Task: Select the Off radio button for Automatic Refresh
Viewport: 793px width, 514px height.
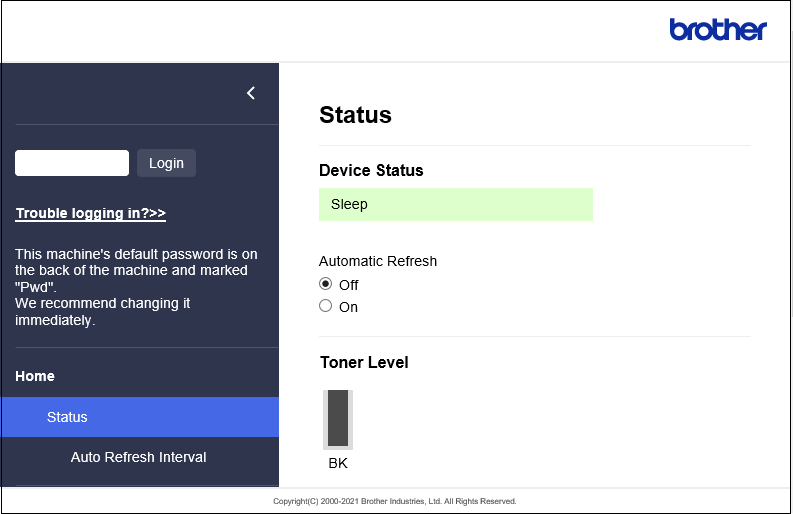Action: click(326, 284)
